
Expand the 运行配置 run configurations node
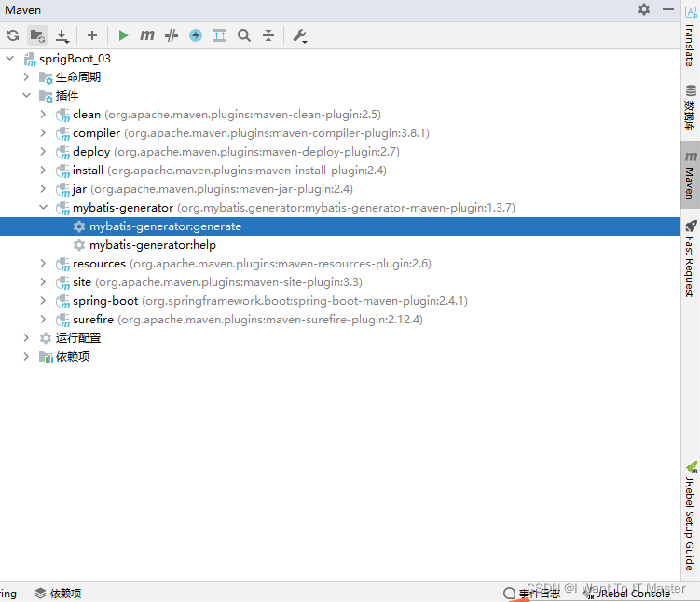click(x=26, y=338)
